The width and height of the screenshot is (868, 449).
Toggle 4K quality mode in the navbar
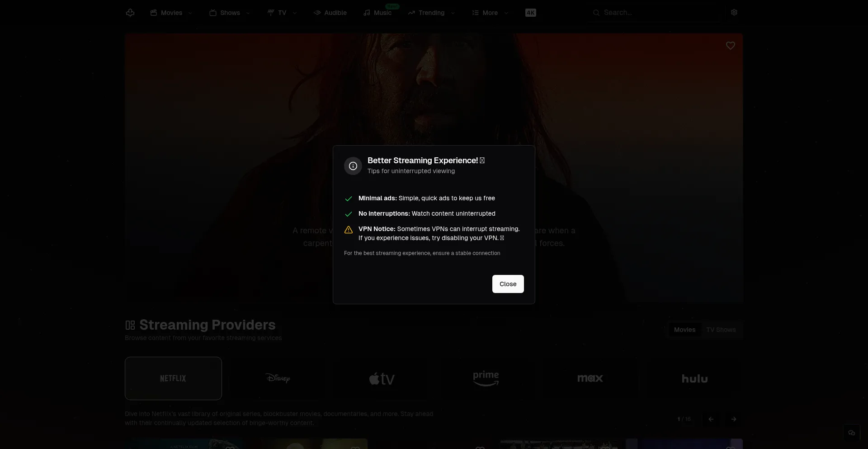(x=530, y=12)
